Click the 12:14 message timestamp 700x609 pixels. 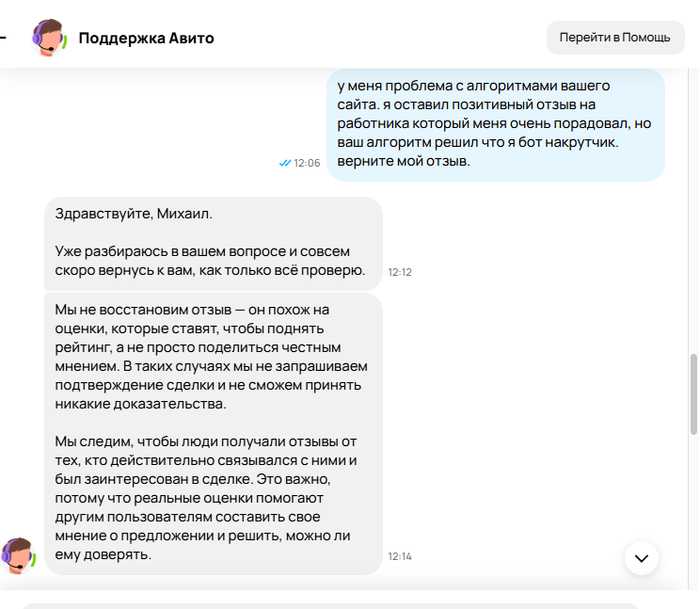coord(400,556)
